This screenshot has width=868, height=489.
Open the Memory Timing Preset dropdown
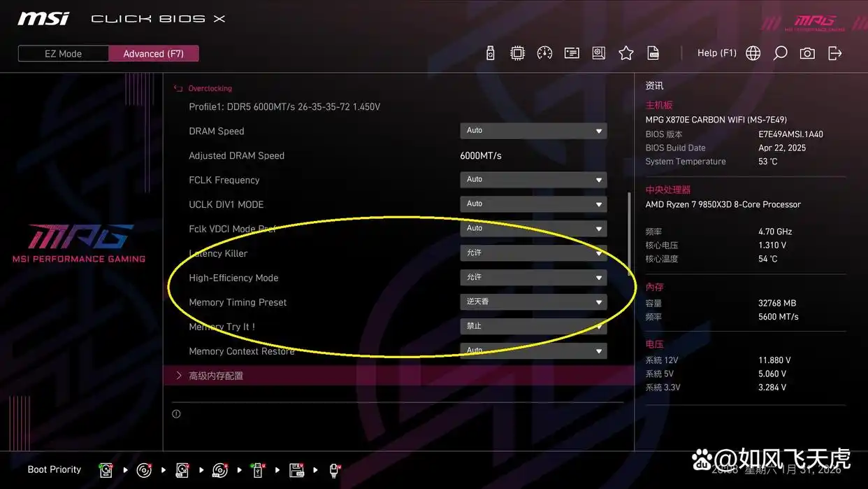coord(533,302)
